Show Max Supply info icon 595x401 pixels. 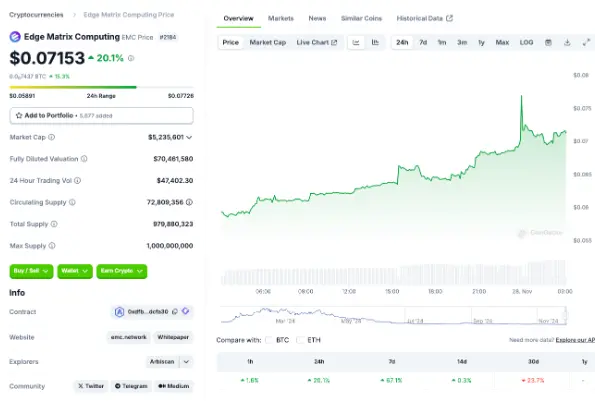pyautogui.click(x=52, y=245)
